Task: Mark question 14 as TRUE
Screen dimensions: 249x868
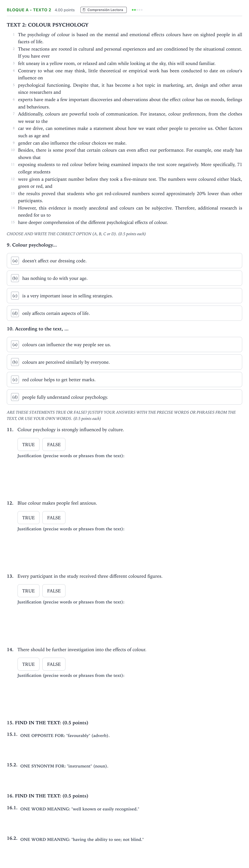Action: 28,664
